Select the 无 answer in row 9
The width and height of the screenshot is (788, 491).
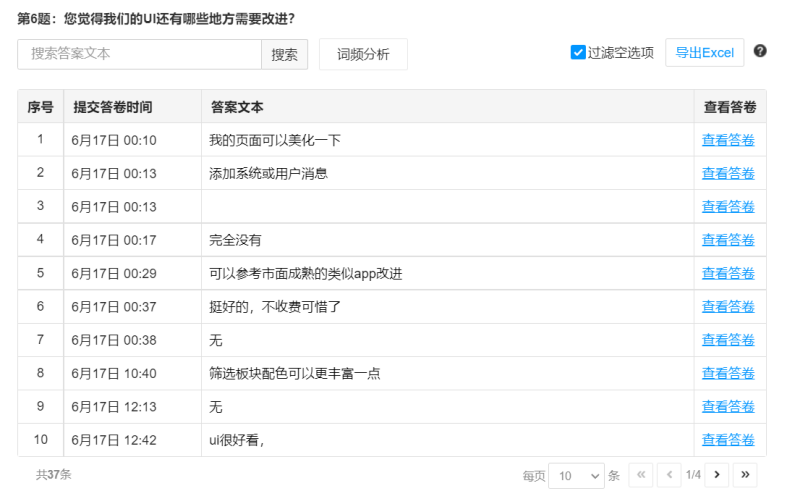point(216,407)
